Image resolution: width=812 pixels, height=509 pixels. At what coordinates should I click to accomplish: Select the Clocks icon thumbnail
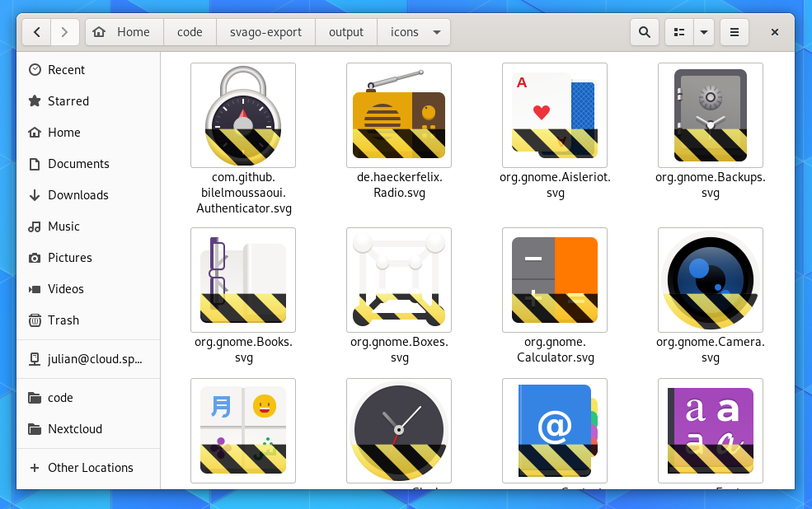pos(399,431)
